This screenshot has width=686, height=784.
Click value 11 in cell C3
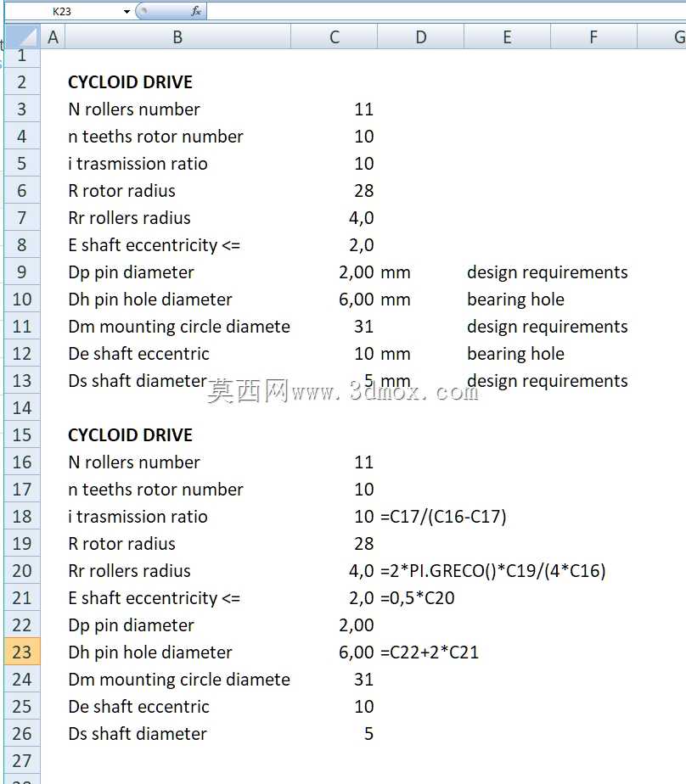(x=363, y=109)
